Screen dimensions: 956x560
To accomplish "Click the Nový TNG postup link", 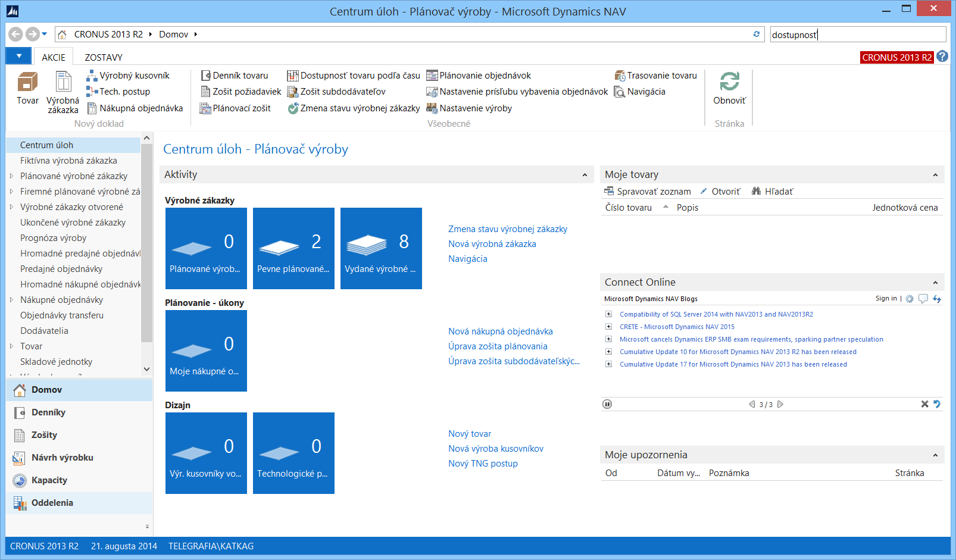I will [483, 464].
